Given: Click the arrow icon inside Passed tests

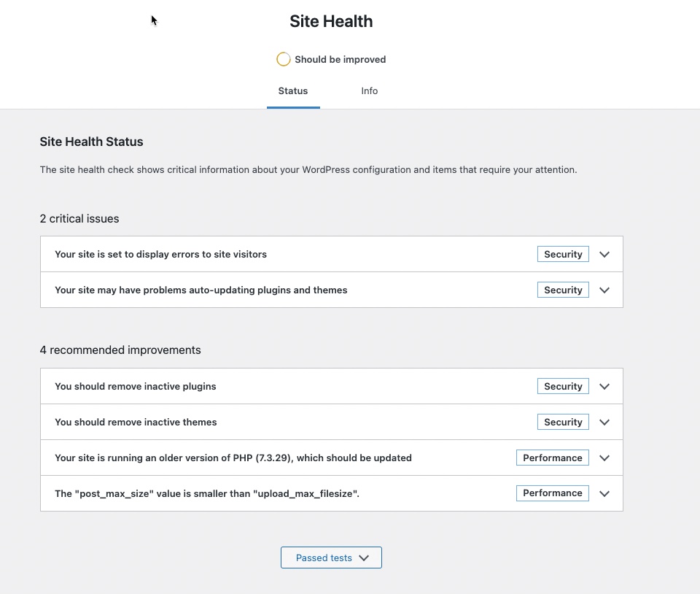Looking at the screenshot, I should pos(364,558).
